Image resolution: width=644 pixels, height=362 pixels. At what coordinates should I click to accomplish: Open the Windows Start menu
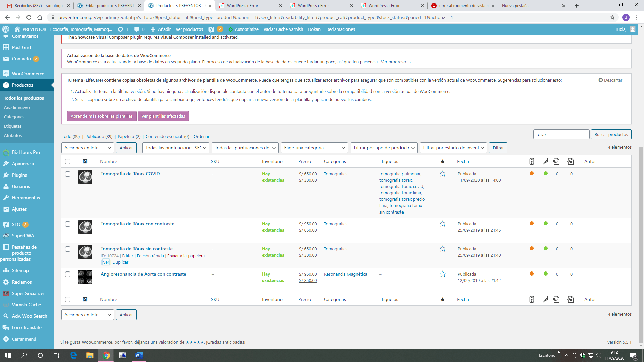[x=8, y=355]
